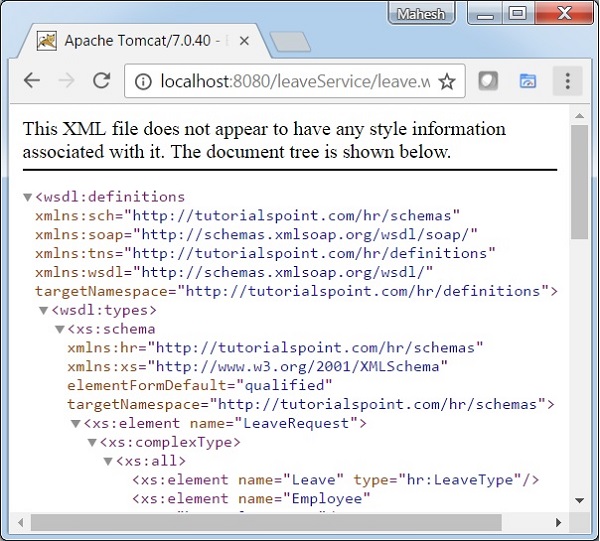Click the xmlns:hr attribute line

[276, 348]
